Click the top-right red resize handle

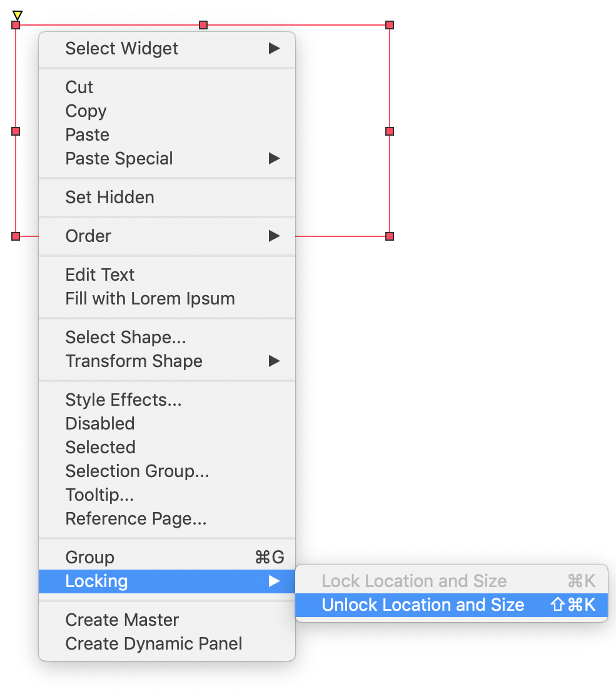coord(390,25)
